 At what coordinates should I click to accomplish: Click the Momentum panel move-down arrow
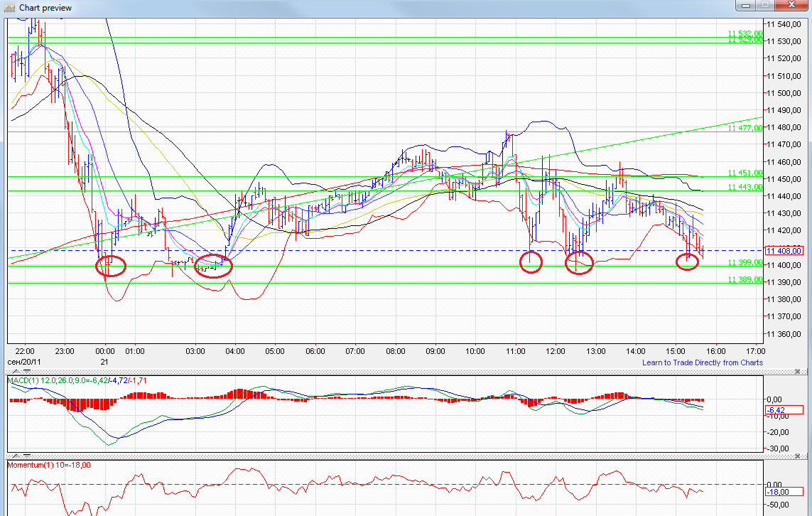[28, 456]
